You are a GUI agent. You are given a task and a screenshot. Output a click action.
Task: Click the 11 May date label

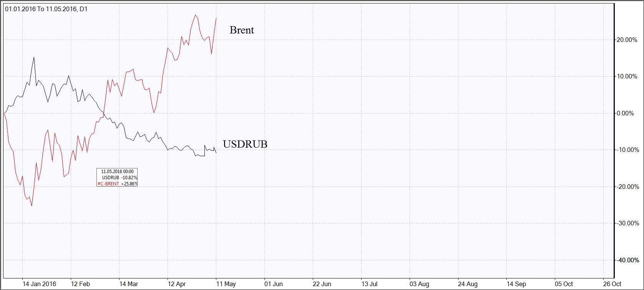point(226,284)
